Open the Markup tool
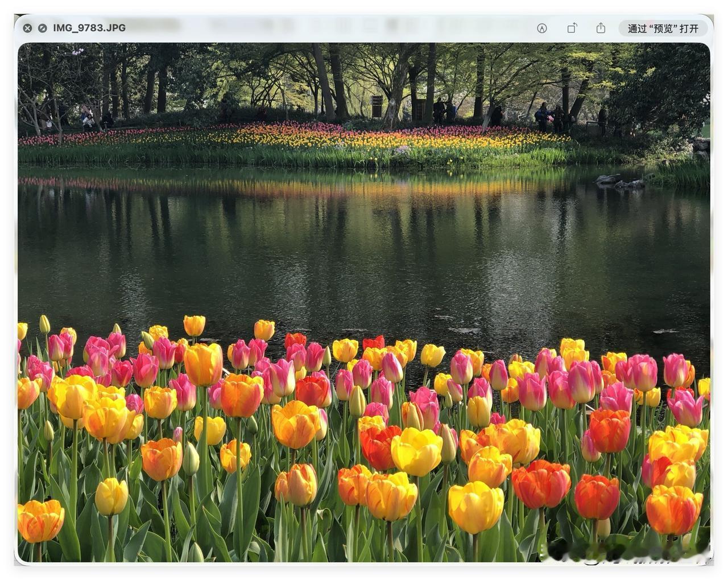 tap(542, 28)
